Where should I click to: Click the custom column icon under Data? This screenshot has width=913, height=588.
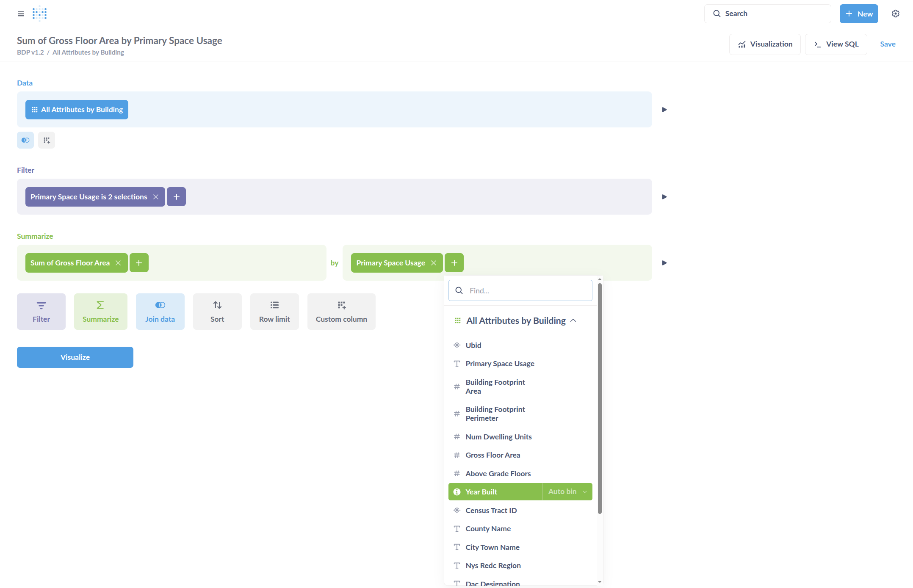47,140
